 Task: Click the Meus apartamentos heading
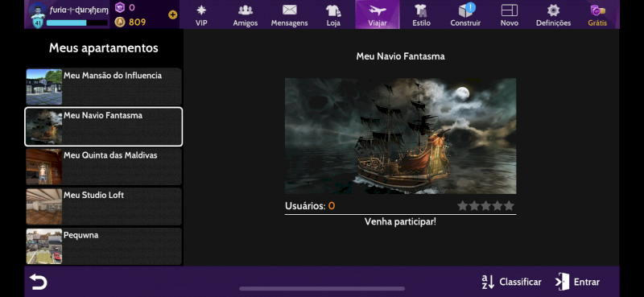[x=104, y=48]
